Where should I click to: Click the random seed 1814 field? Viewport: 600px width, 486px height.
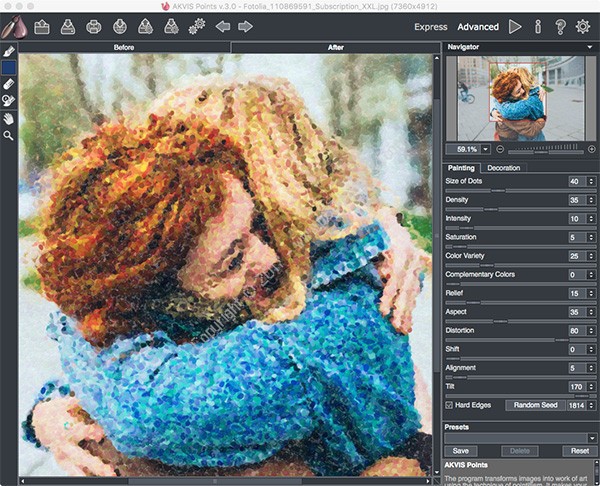(x=577, y=405)
